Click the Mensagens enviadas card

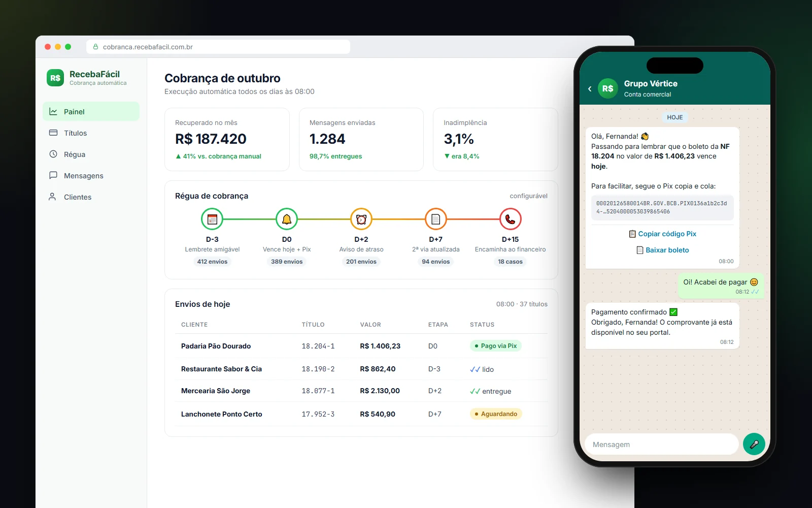[361, 139]
